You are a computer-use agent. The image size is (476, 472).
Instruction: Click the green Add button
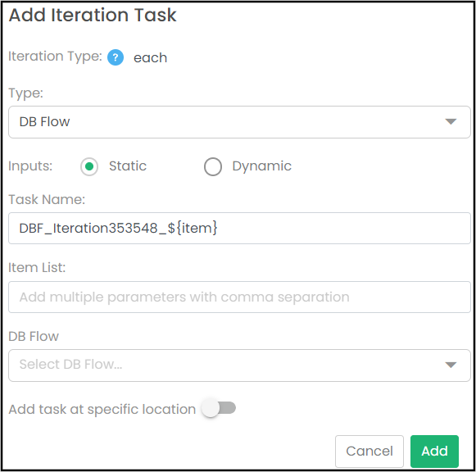[x=434, y=452]
